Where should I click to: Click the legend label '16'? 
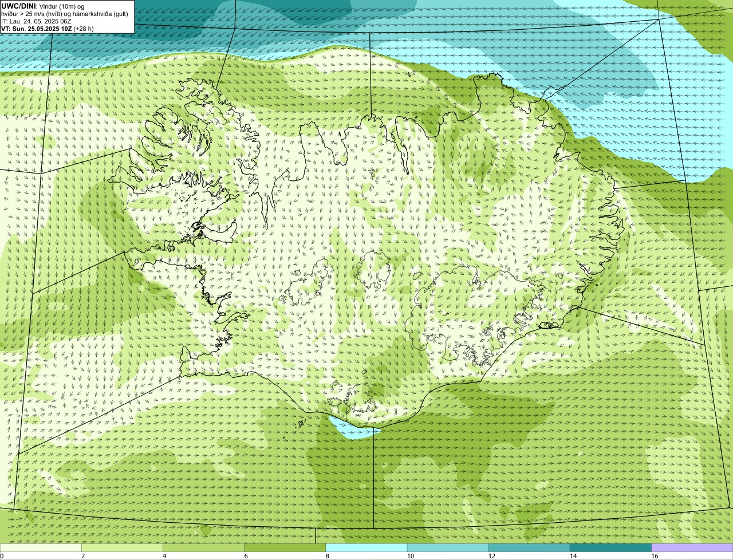point(655,556)
